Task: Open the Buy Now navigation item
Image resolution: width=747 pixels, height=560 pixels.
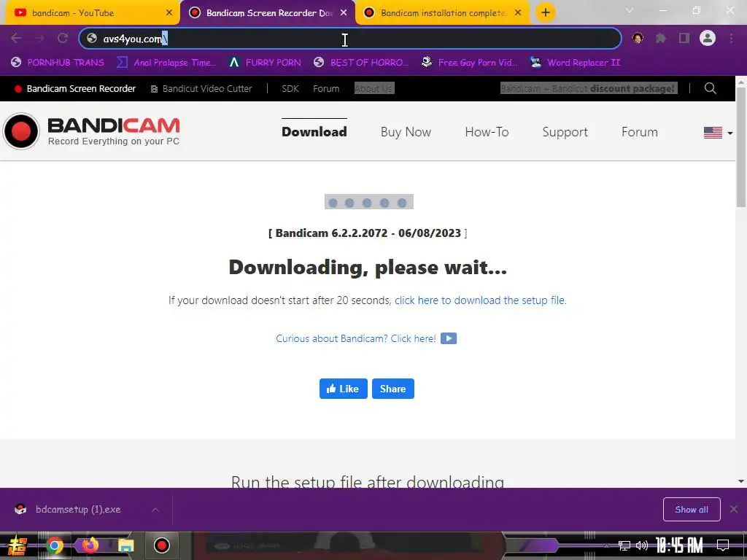Action: click(406, 132)
